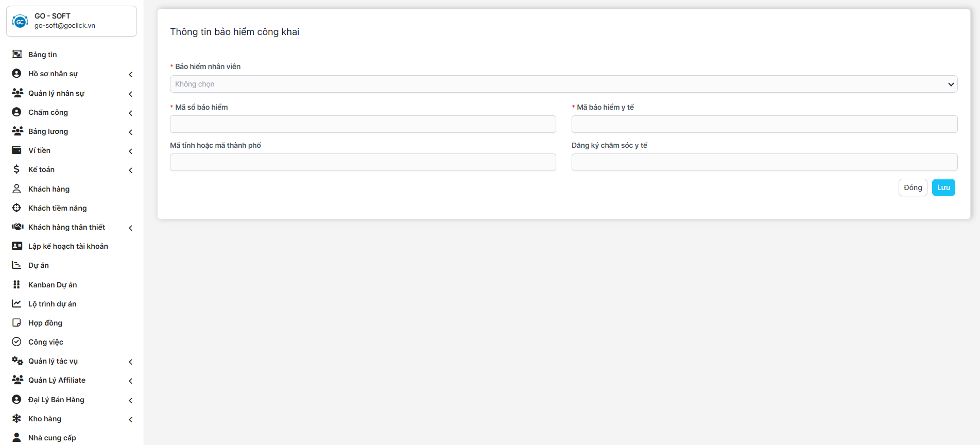Click the Kho hàng snowflake icon
This screenshot has height=445, width=980.
click(17, 419)
